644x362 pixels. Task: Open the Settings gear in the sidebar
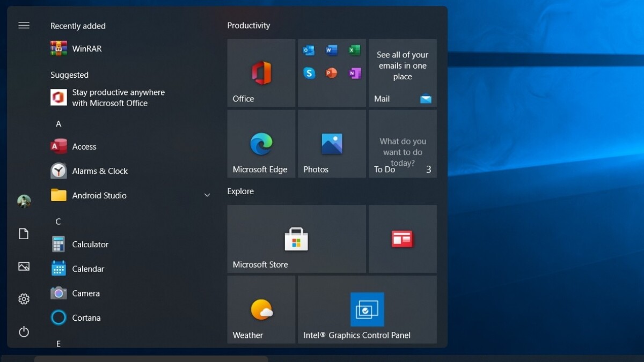[24, 299]
